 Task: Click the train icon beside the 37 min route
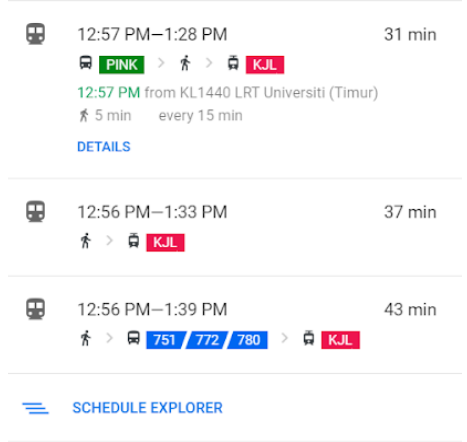point(36,211)
